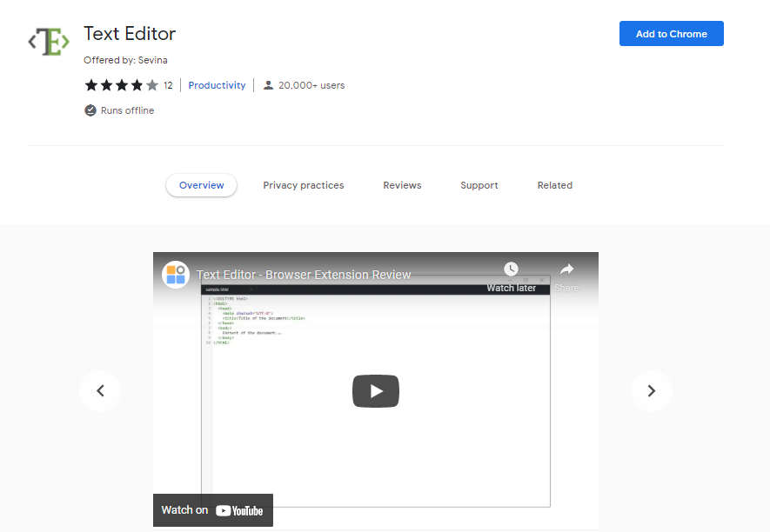770x532 pixels.
Task: Click the Text Editor extension logo
Action: click(49, 41)
